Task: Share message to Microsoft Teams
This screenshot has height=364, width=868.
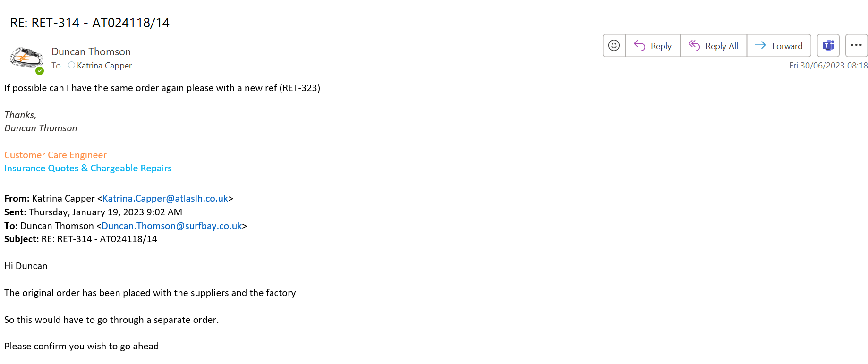Action: click(828, 46)
